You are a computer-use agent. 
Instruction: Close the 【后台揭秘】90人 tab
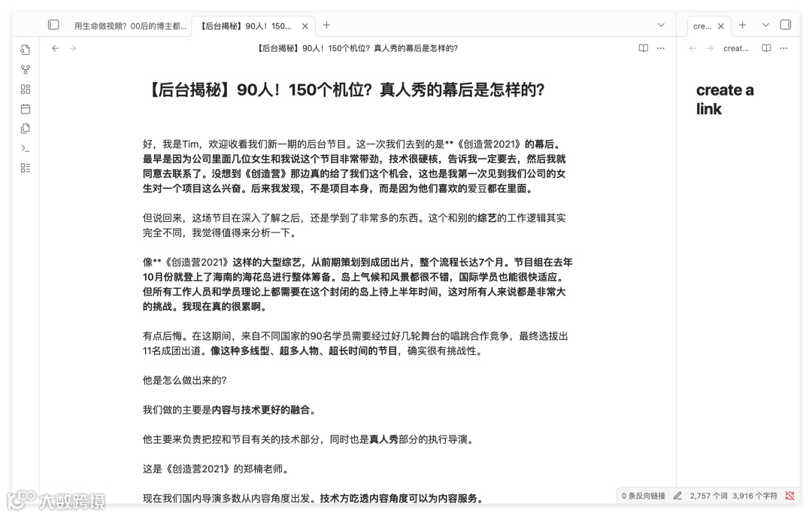[x=305, y=26]
